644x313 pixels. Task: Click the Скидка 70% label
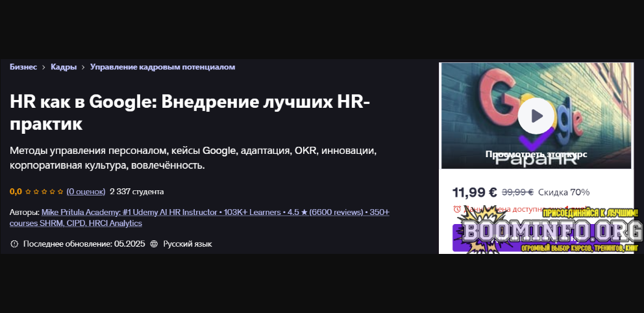(564, 192)
